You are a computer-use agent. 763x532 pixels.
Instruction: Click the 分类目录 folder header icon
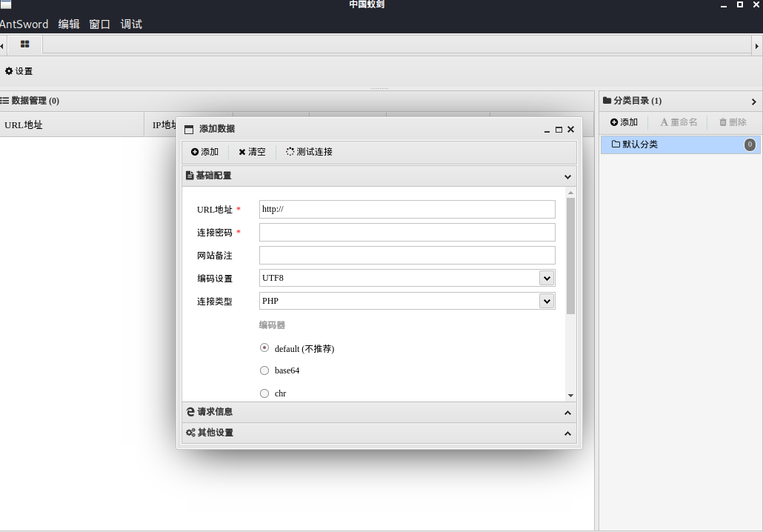click(x=607, y=100)
